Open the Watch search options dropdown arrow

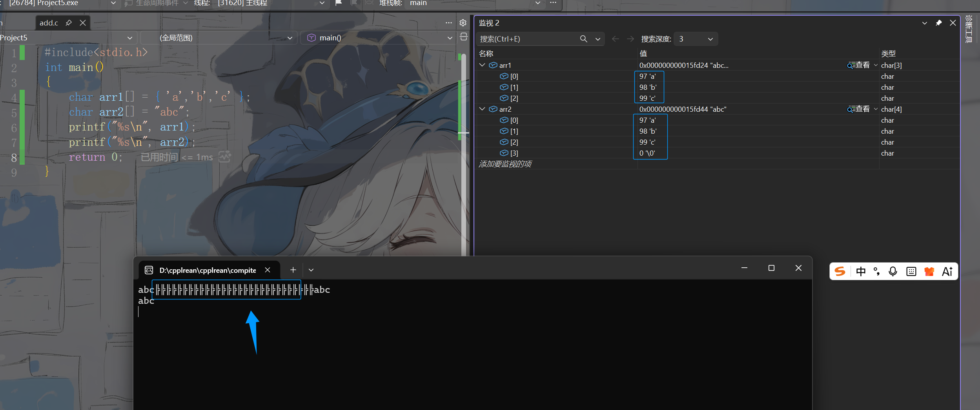pyautogui.click(x=598, y=39)
